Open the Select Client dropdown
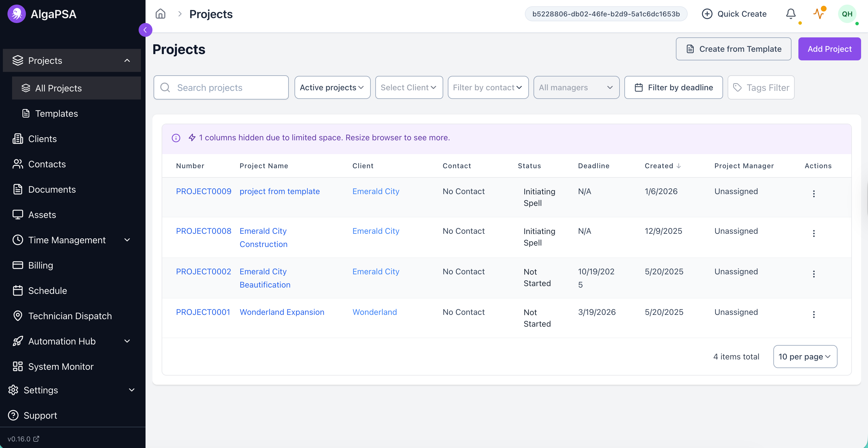This screenshot has height=448, width=868. click(409, 88)
